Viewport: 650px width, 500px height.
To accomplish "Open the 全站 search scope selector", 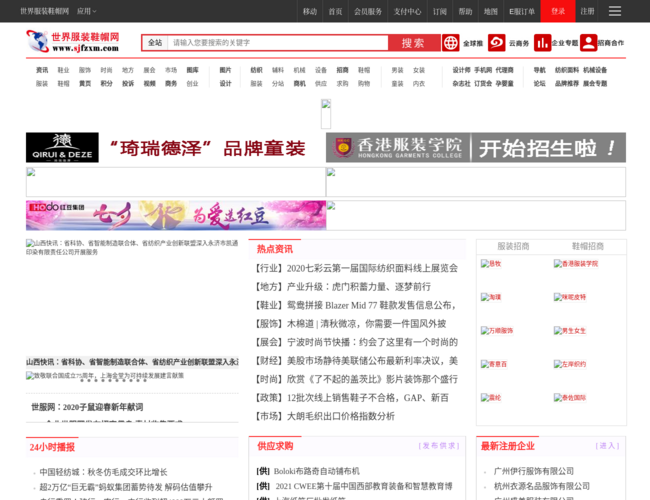I will coord(155,43).
